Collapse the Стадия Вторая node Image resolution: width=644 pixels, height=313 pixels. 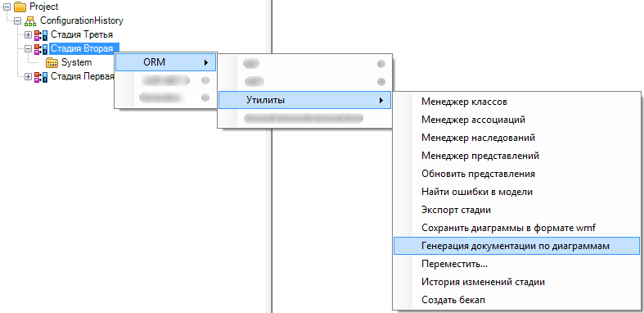tap(29, 48)
